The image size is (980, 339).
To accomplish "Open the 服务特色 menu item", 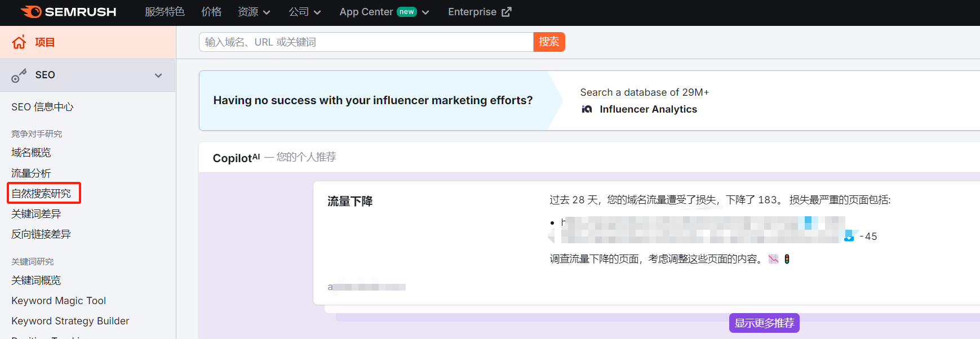I will [165, 12].
